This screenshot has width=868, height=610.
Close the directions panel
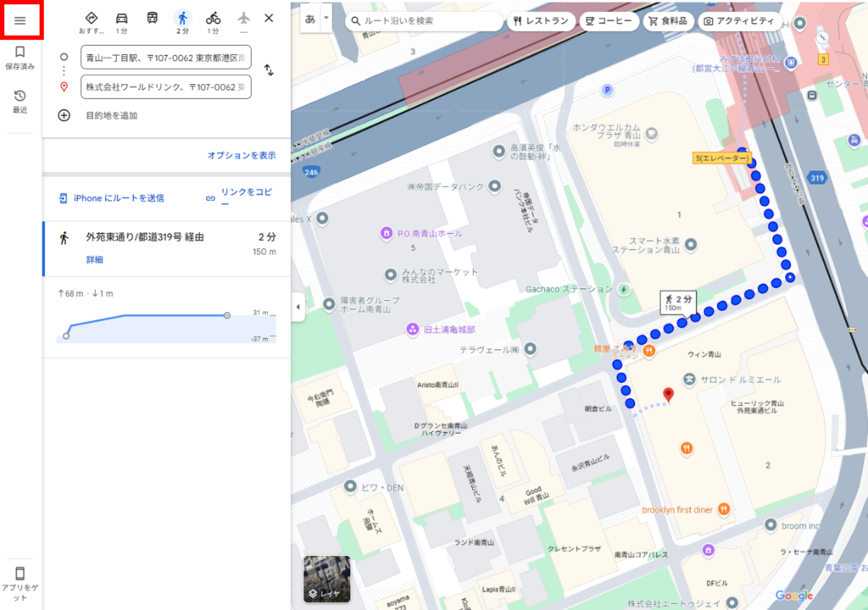pos(269,18)
